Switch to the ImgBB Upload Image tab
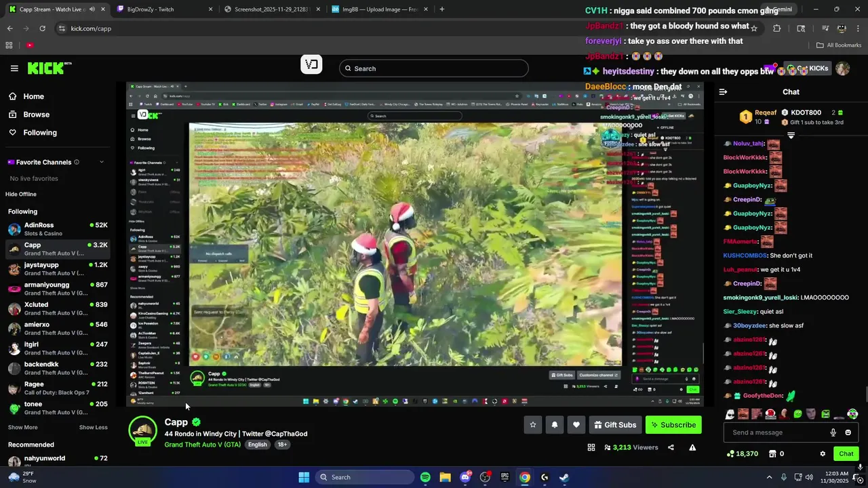This screenshot has width=868, height=488. 378,9
